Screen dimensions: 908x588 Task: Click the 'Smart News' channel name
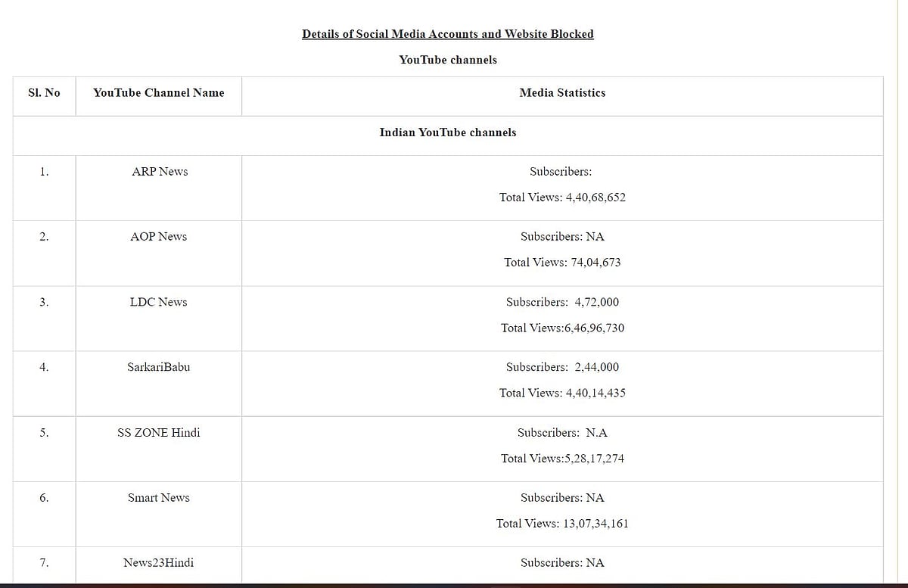pyautogui.click(x=158, y=498)
